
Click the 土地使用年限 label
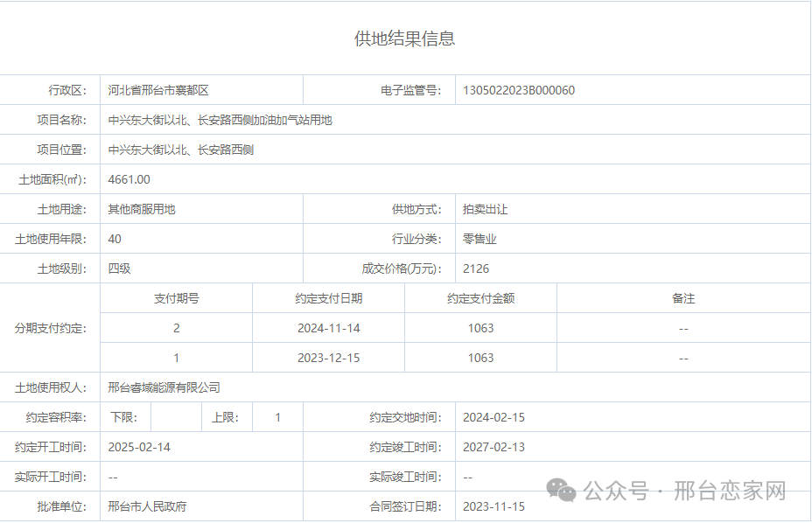(51, 240)
